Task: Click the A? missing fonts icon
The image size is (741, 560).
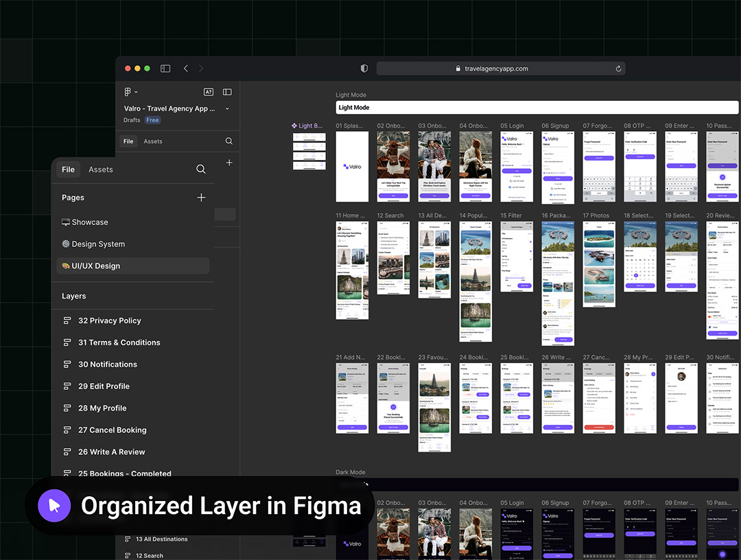Action: click(x=209, y=92)
